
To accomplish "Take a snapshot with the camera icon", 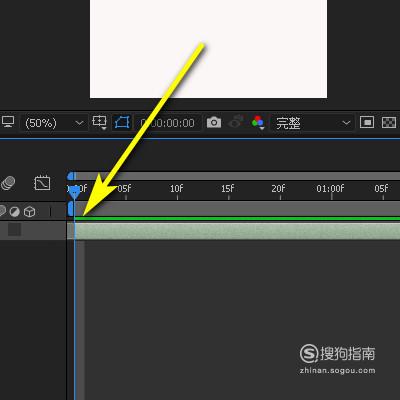I will [x=214, y=122].
